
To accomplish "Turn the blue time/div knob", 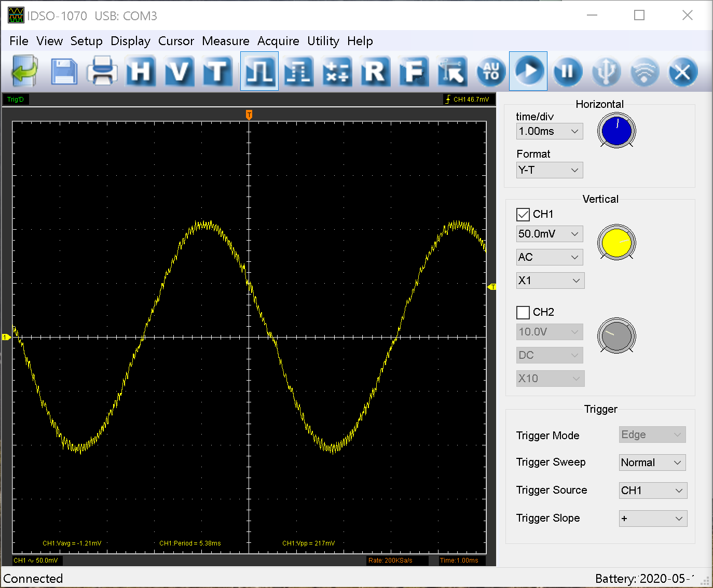I will [616, 131].
